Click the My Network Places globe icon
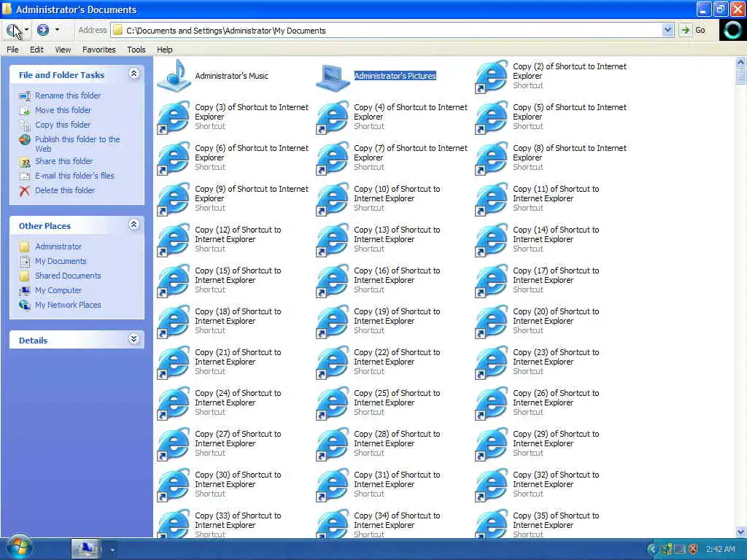This screenshot has width=747, height=560. pyautogui.click(x=25, y=305)
